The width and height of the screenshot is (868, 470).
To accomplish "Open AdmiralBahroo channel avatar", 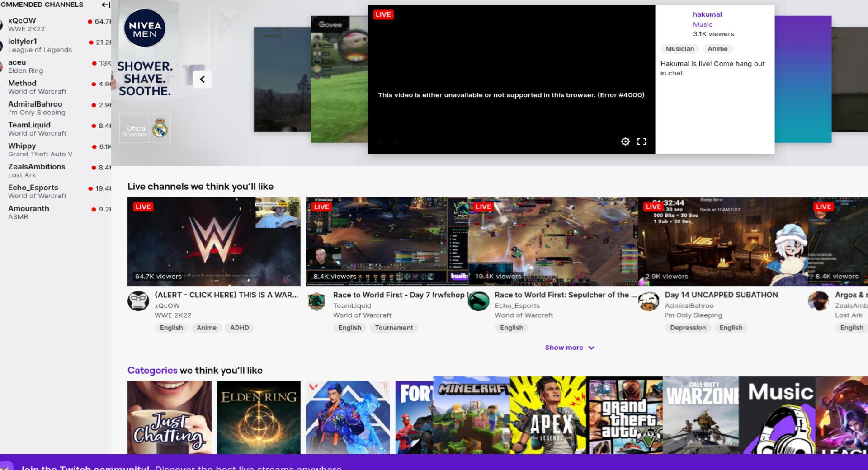I will (x=649, y=301).
